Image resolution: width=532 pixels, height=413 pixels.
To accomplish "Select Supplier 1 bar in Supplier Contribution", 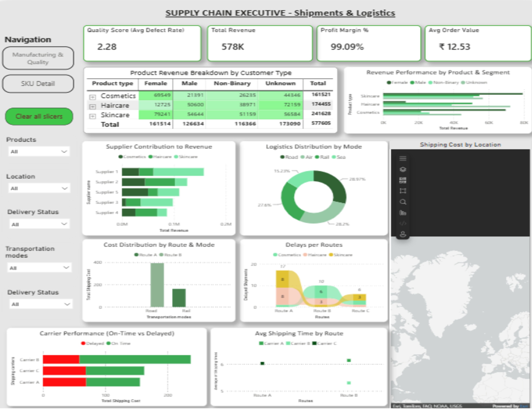I will [163, 172].
